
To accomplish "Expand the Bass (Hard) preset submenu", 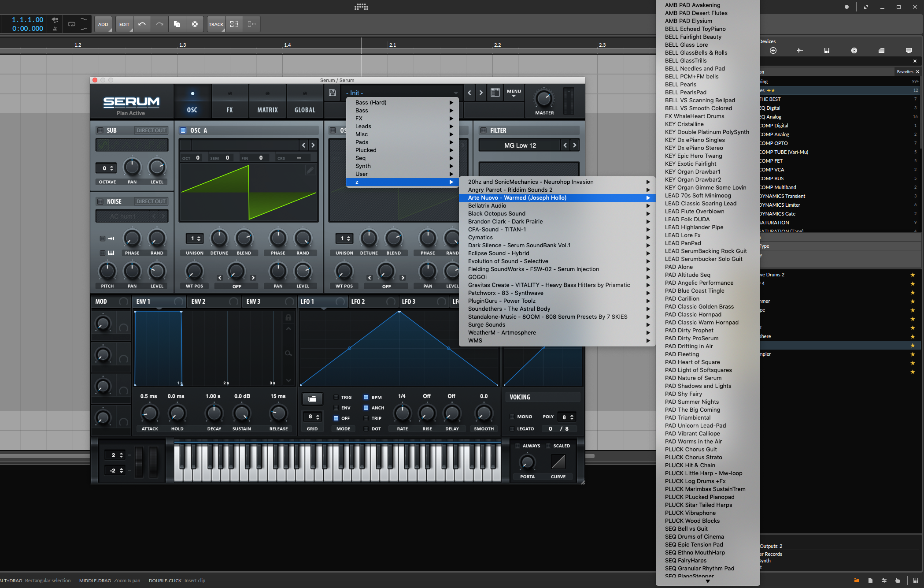I will [403, 103].
